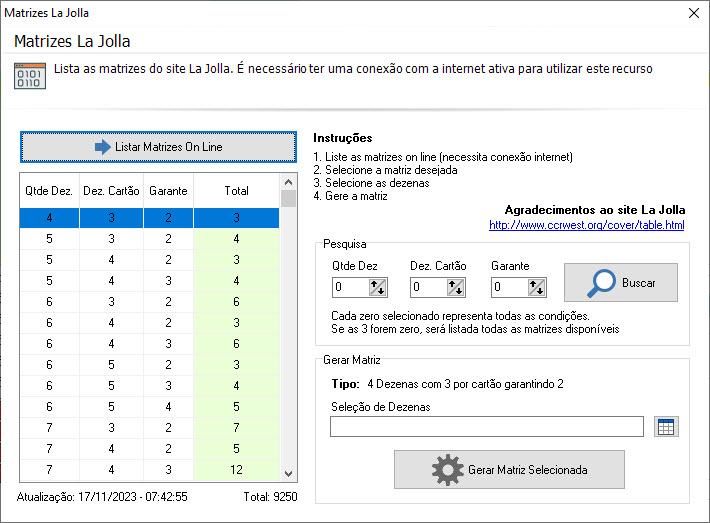The width and height of the screenshot is (710, 523).
Task: Select matrix row 6 3 2 6
Action: [149, 302]
